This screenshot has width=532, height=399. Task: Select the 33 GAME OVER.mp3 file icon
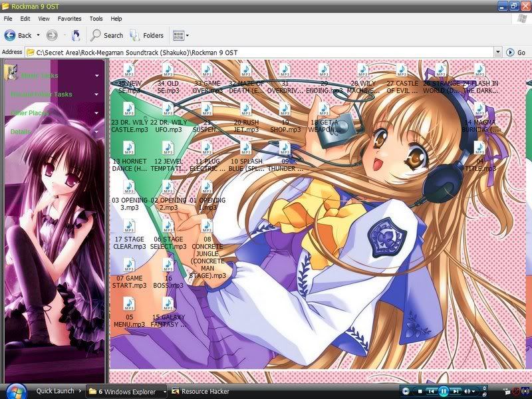(x=207, y=70)
